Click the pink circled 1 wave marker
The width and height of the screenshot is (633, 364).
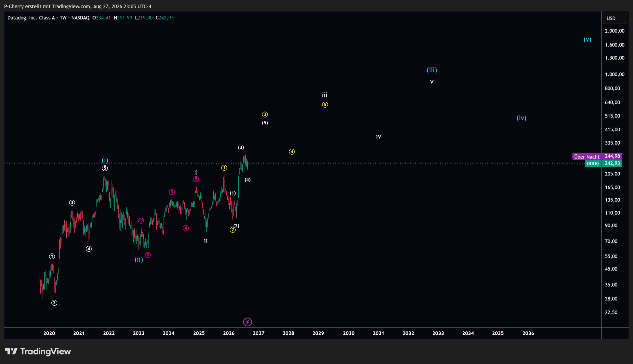coord(141,221)
